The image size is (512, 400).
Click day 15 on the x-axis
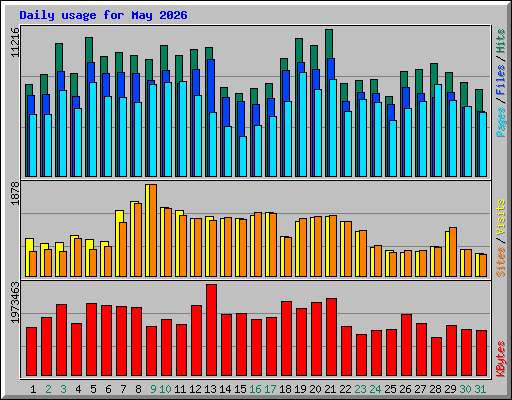tap(240, 389)
